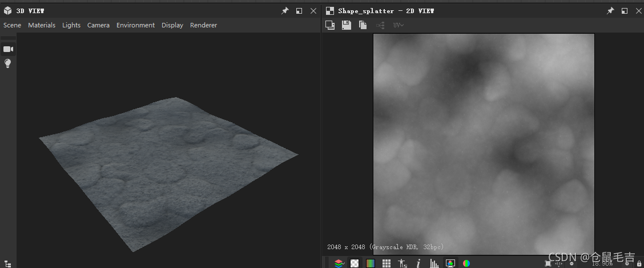Pin the 3D View panel

point(285,11)
